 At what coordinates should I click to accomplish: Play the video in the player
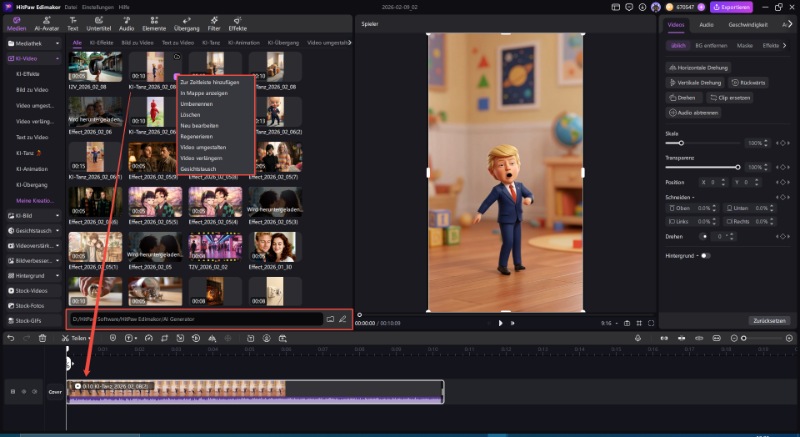click(x=501, y=323)
